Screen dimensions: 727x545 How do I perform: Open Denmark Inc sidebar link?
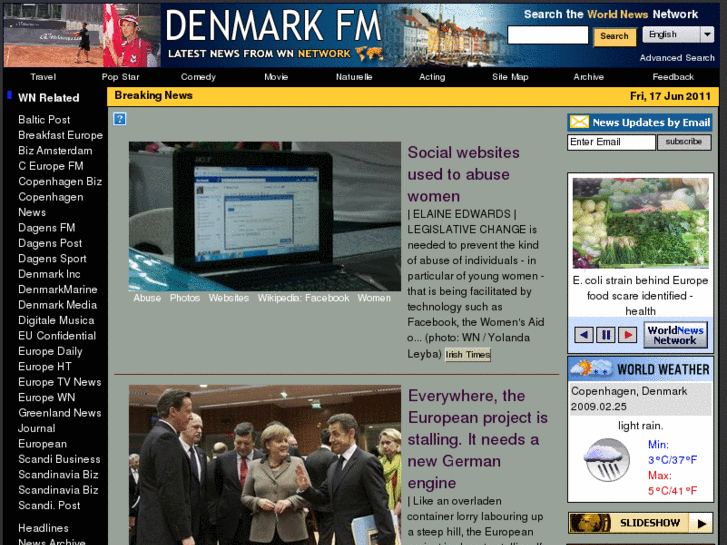pos(49,274)
